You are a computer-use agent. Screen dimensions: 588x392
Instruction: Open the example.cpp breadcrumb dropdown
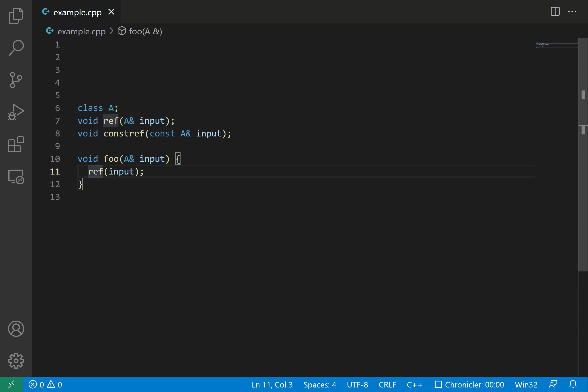pyautogui.click(x=81, y=31)
